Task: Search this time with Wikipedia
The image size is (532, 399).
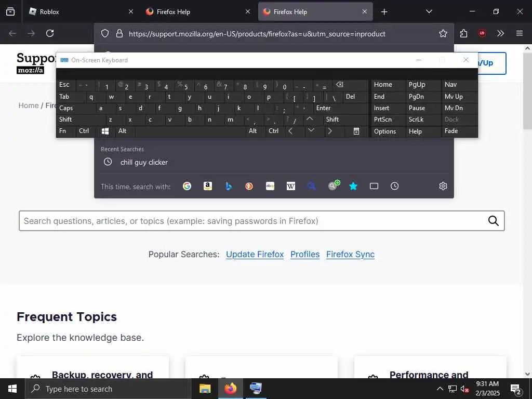Action: (x=291, y=186)
